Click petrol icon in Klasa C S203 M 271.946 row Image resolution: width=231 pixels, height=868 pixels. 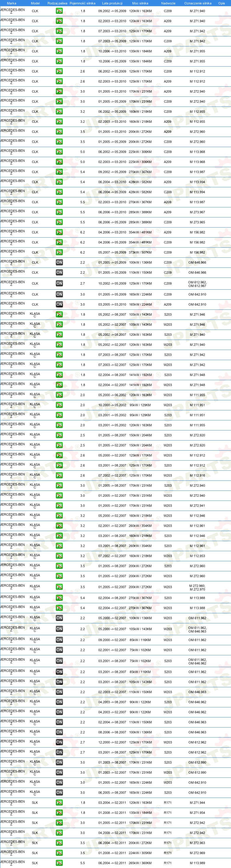(59, 315)
